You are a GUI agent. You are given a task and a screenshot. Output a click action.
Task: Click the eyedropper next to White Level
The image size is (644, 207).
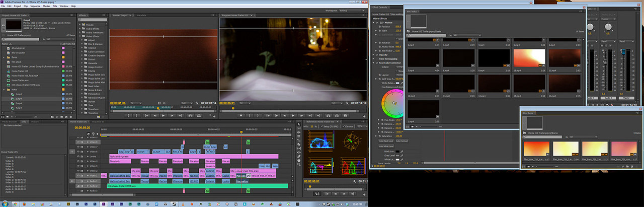(x=402, y=159)
